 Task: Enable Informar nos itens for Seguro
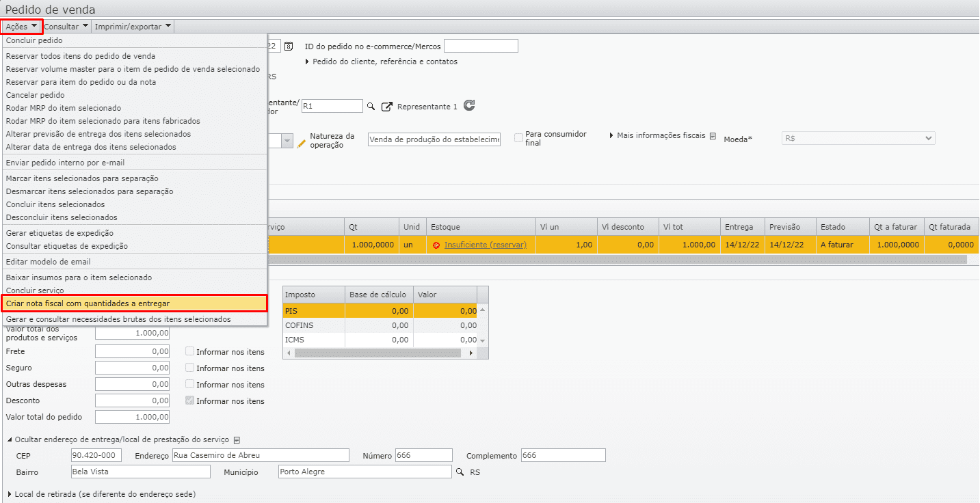(190, 368)
